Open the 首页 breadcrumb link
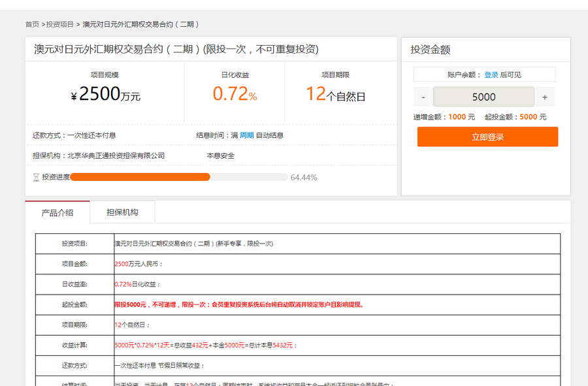Screen dimensions: 588x386 pos(31,23)
